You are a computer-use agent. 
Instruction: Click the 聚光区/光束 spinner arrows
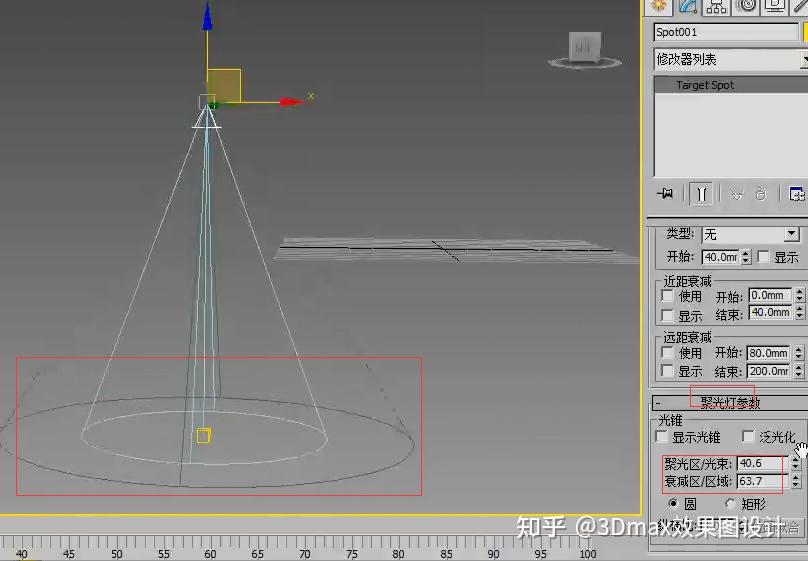click(x=796, y=463)
